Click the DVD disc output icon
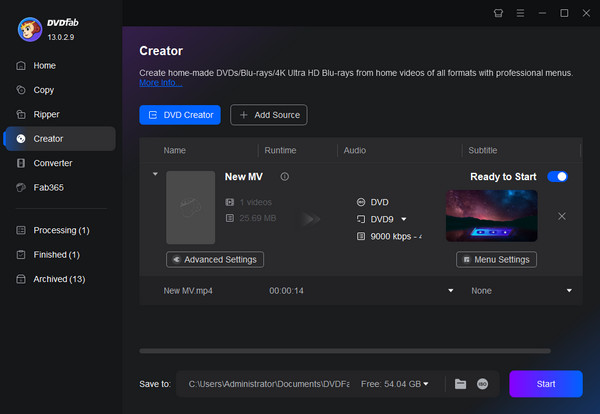The width and height of the screenshot is (600, 414). click(x=361, y=202)
